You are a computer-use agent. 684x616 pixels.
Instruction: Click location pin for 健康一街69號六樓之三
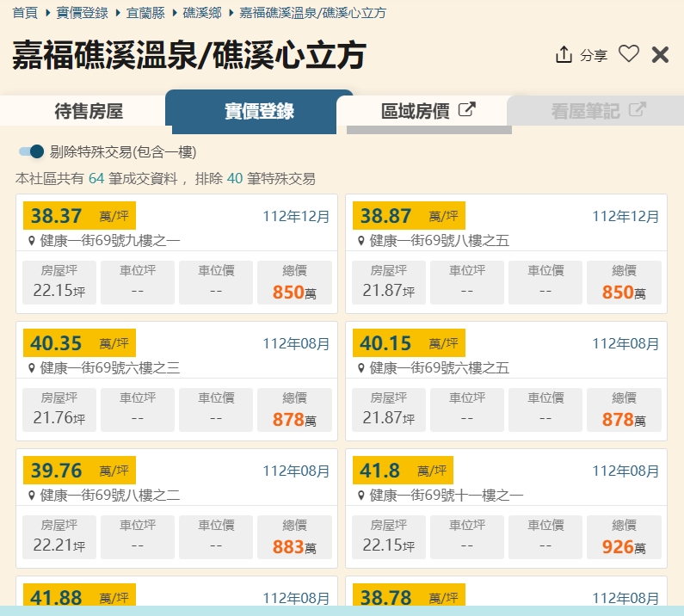32,368
